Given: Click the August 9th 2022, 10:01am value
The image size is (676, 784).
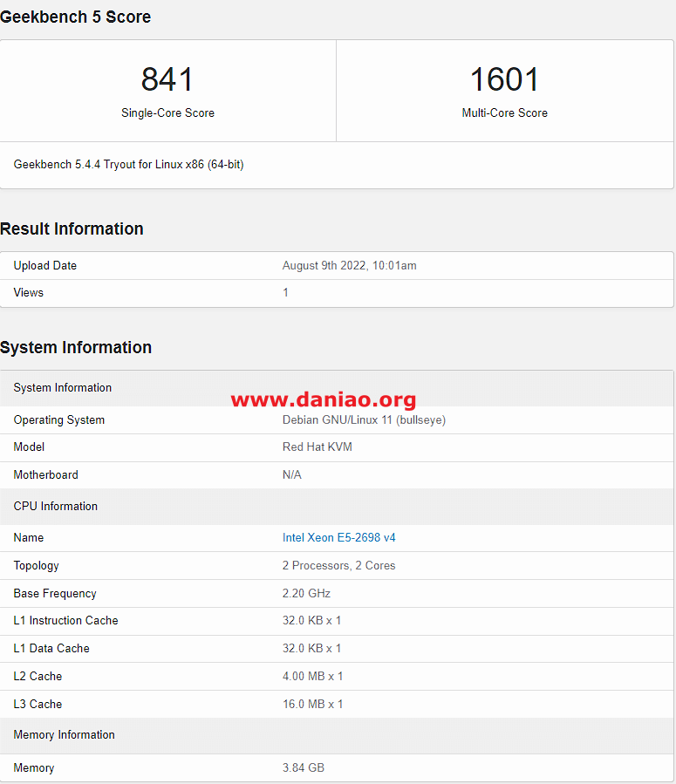Looking at the screenshot, I should coord(349,265).
